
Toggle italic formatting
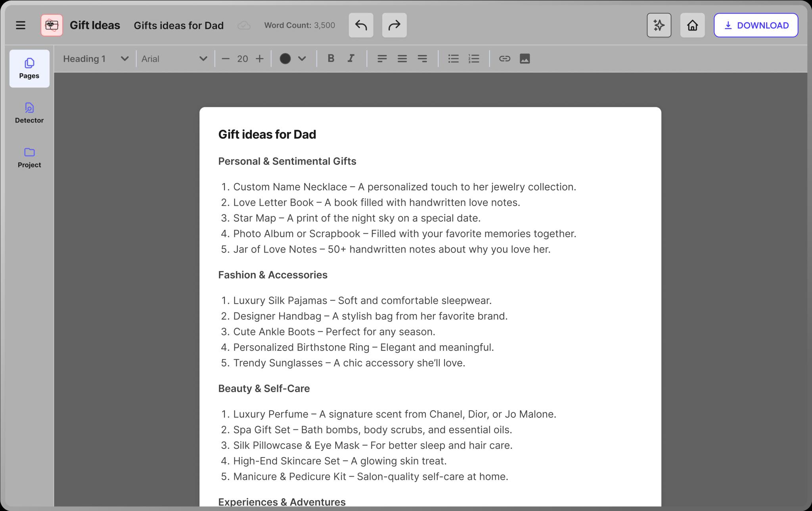click(351, 59)
